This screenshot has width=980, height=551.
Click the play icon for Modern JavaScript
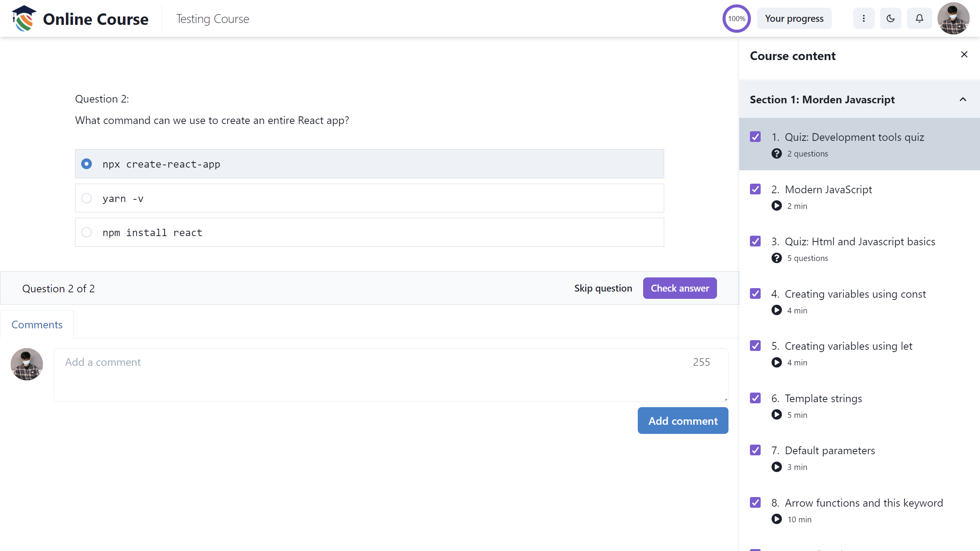[777, 205]
